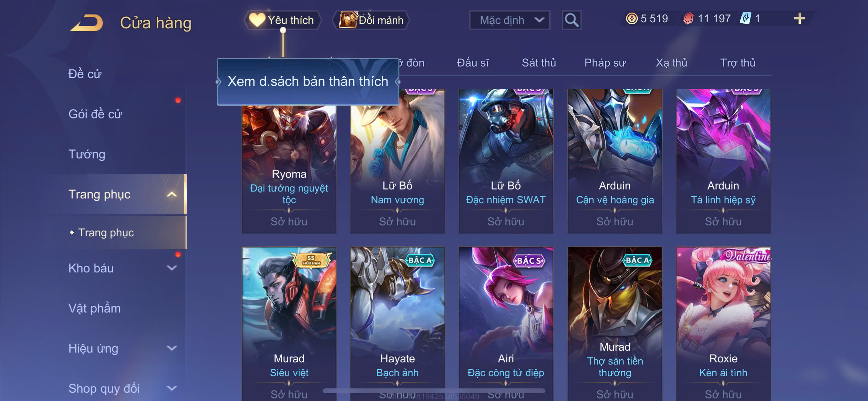The width and height of the screenshot is (868, 401).
Task: Open Gói đề cử in the sidebar
Action: [x=95, y=114]
